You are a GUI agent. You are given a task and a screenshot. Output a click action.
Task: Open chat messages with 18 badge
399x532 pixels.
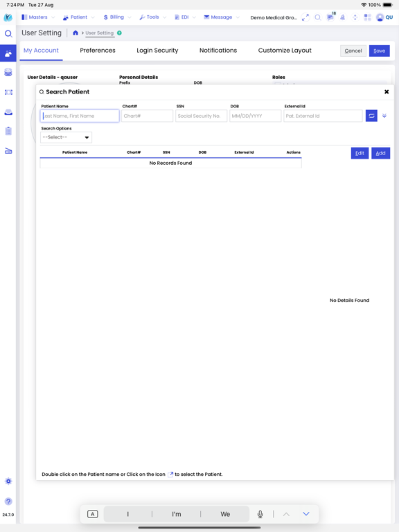point(330,17)
